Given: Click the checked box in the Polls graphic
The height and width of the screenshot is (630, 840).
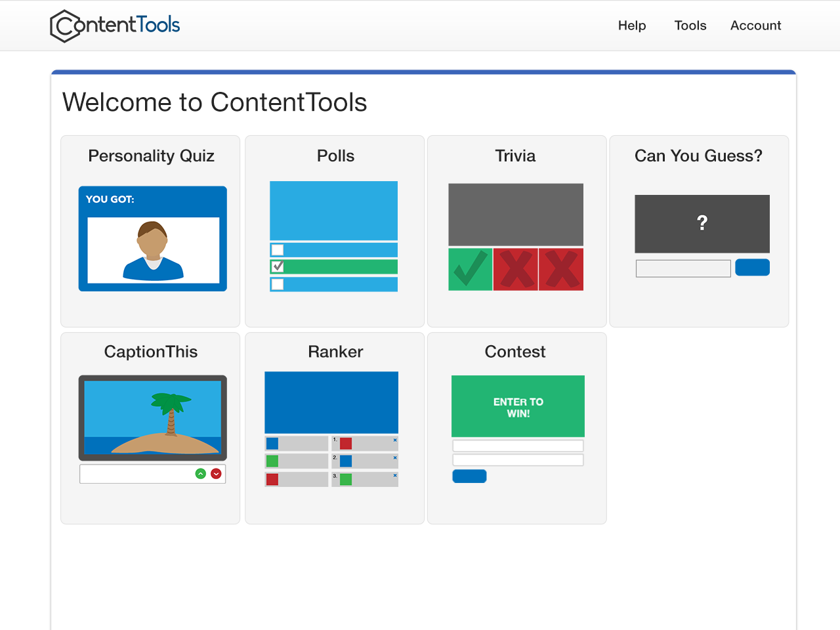Looking at the screenshot, I should [278, 266].
